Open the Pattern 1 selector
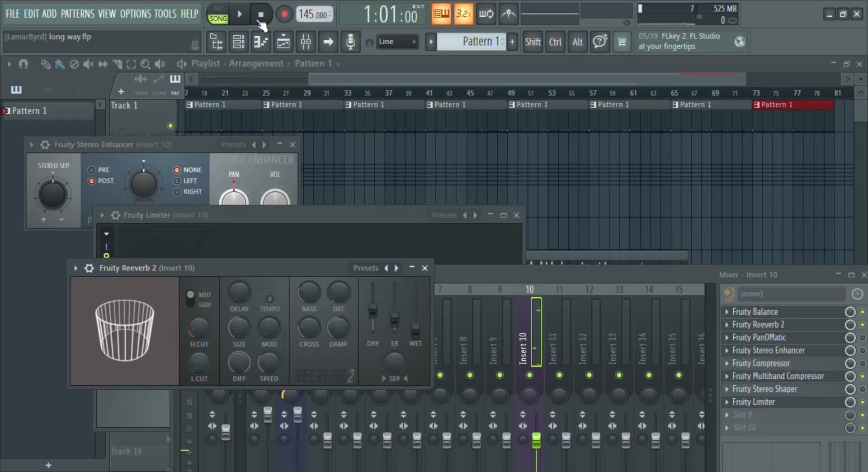 [472, 42]
